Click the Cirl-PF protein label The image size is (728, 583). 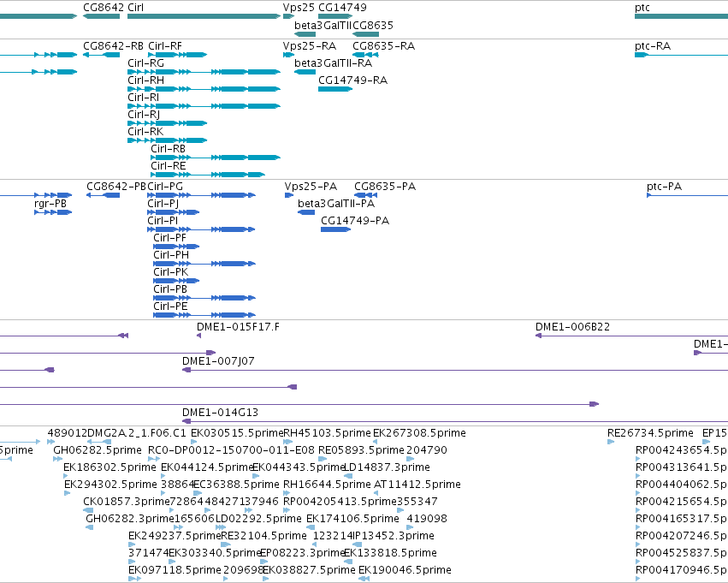coord(170,238)
